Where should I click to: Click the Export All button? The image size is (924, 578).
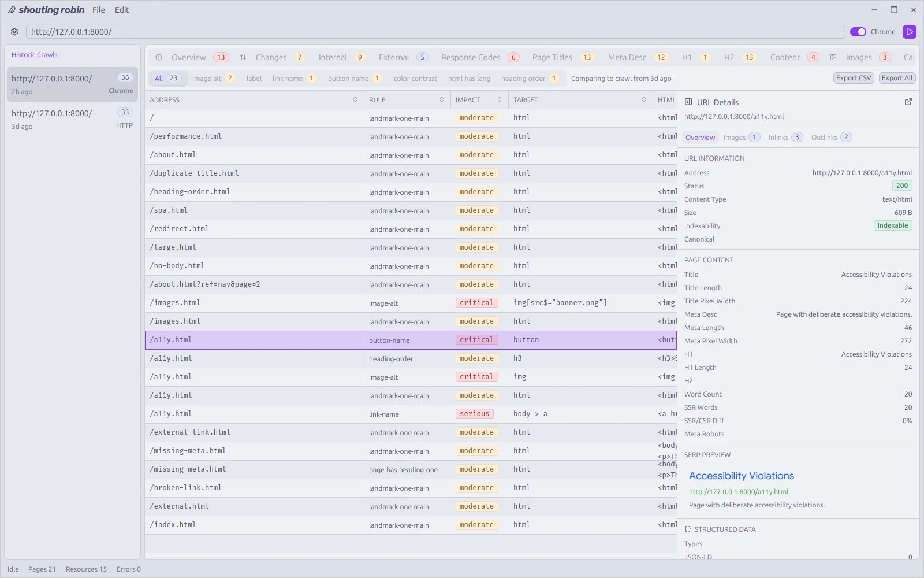897,78
